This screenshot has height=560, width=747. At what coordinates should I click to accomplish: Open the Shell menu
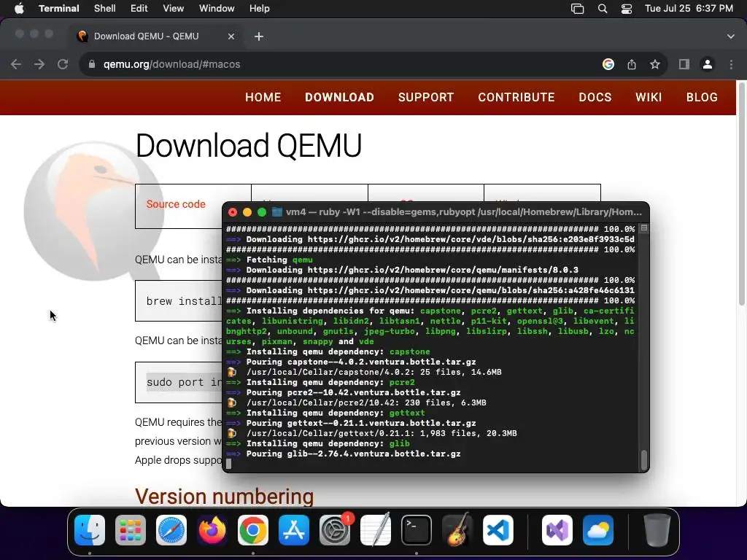[105, 9]
